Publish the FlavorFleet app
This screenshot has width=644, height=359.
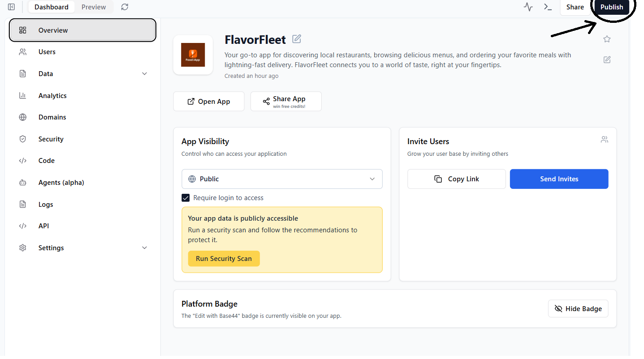pyautogui.click(x=611, y=7)
